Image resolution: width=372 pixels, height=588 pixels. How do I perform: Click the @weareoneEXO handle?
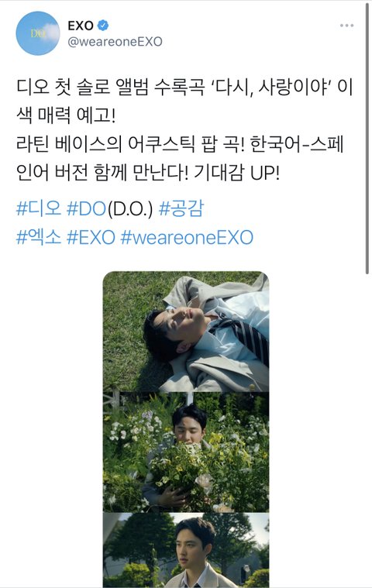(x=115, y=41)
